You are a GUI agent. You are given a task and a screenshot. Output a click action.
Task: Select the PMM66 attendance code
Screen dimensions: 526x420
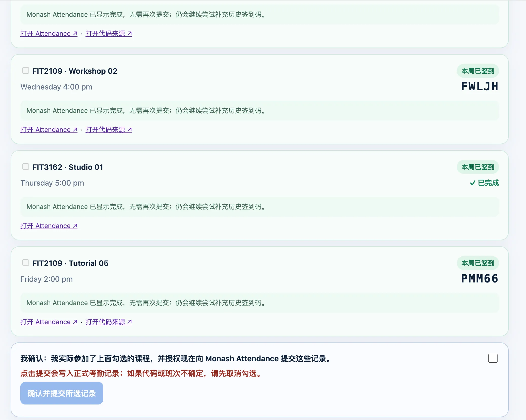click(479, 279)
